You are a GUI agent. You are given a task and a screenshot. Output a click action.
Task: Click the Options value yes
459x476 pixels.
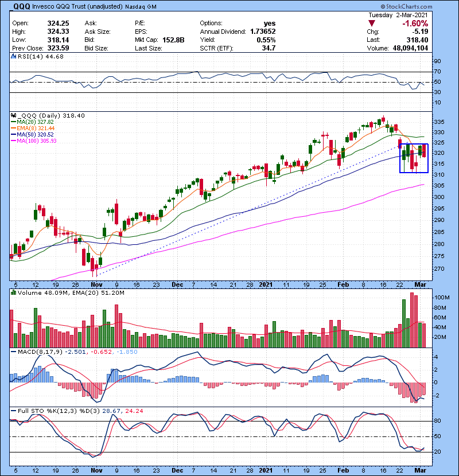tap(270, 24)
